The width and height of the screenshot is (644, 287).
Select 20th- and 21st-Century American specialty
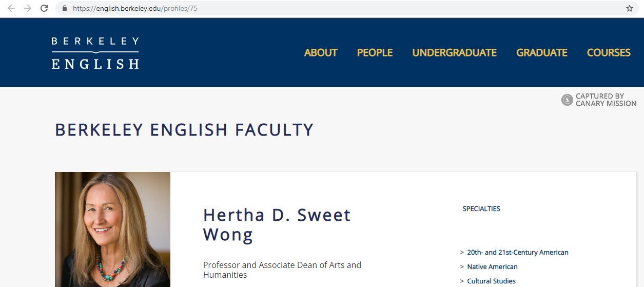[517, 253]
